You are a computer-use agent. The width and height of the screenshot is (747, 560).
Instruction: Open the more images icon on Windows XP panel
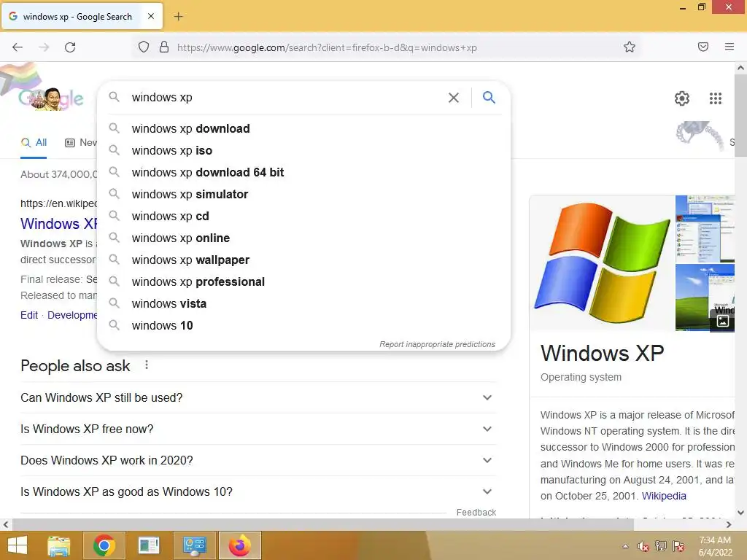point(723,321)
